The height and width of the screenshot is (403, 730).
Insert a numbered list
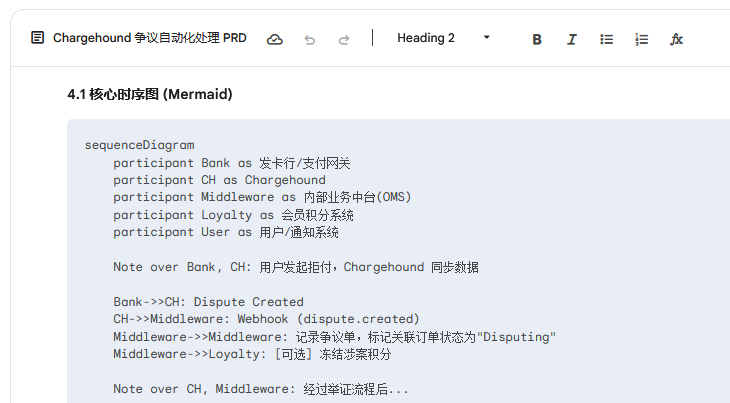point(642,39)
